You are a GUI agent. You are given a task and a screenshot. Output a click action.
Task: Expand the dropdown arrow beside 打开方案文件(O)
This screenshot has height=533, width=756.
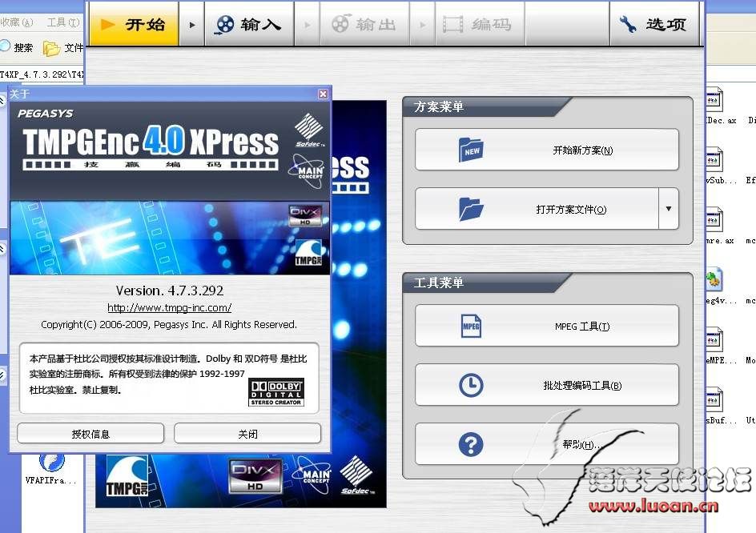pyautogui.click(x=669, y=209)
